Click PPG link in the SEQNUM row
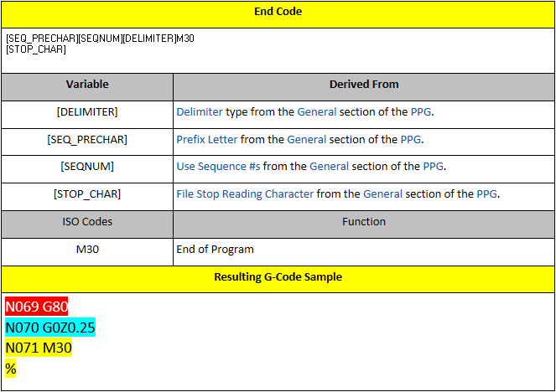556x392 pixels. coord(434,167)
